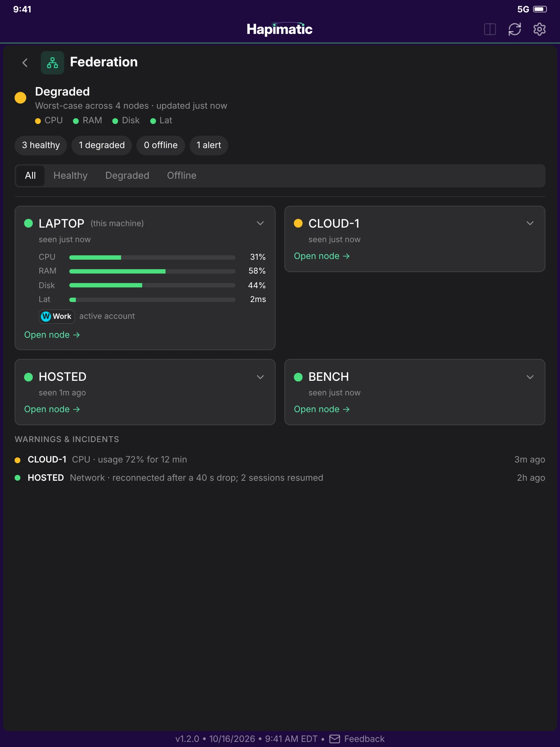560x747 pixels.
Task: Click the 1 degraded chip
Action: pyautogui.click(x=102, y=145)
